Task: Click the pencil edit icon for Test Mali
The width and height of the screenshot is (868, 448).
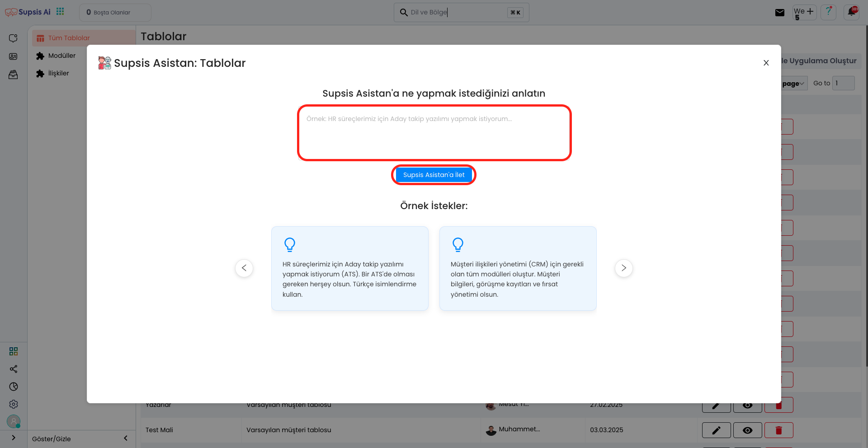Action: [x=716, y=430]
